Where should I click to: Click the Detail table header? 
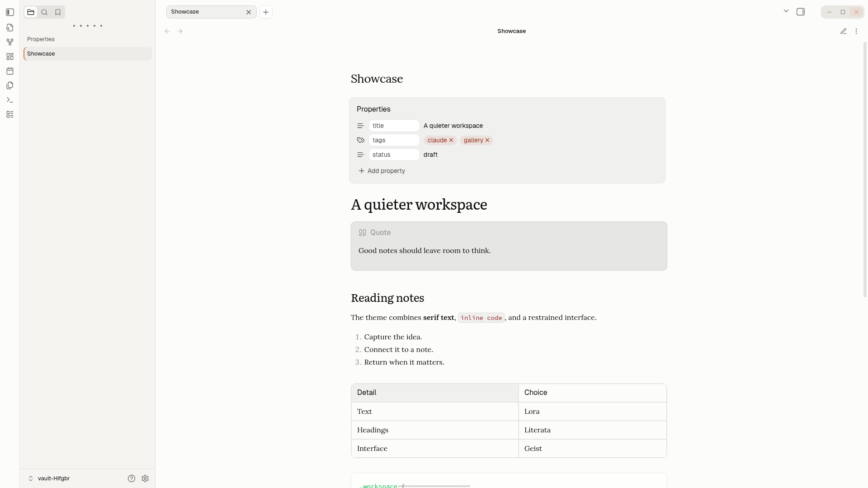pyautogui.click(x=435, y=393)
